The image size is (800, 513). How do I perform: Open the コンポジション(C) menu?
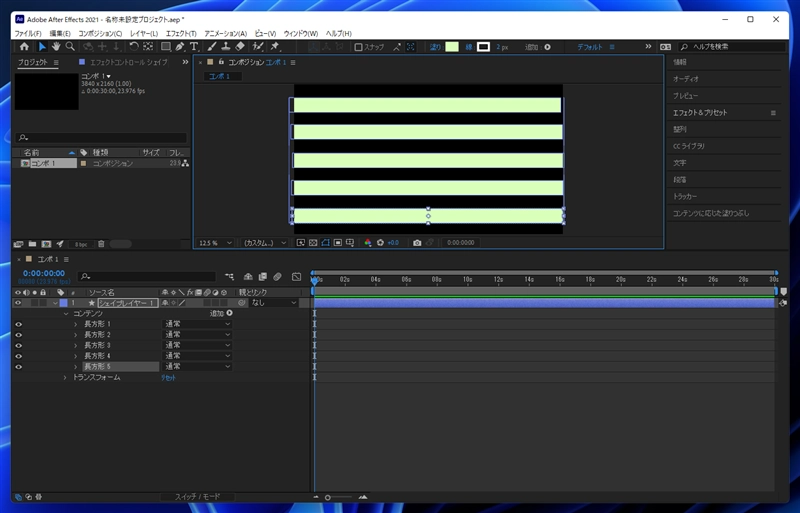(x=100, y=34)
